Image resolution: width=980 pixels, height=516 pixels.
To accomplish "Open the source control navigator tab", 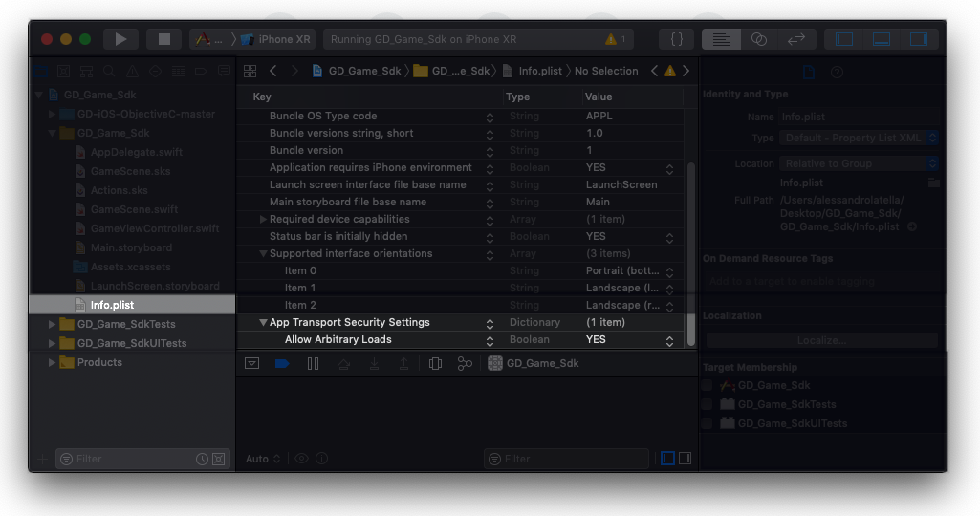I will click(x=63, y=72).
